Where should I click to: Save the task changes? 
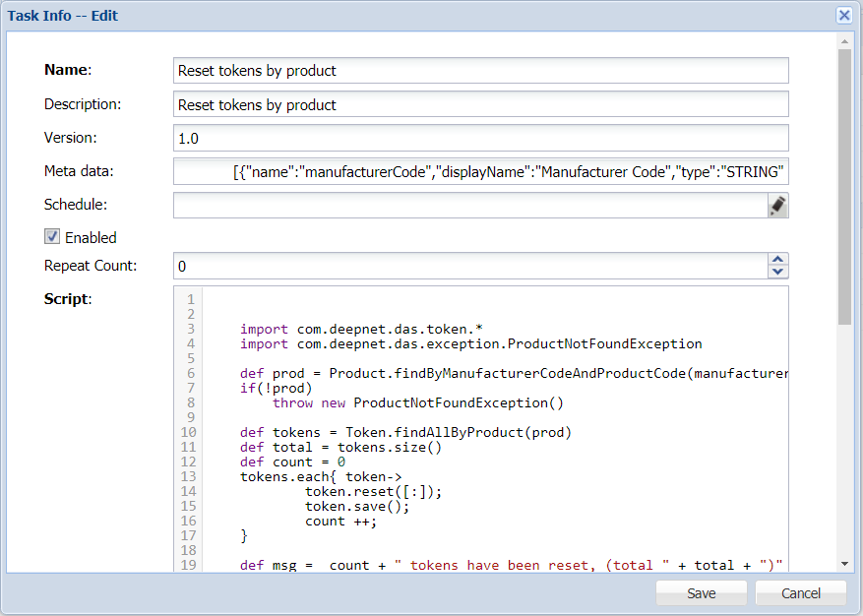tap(702, 593)
